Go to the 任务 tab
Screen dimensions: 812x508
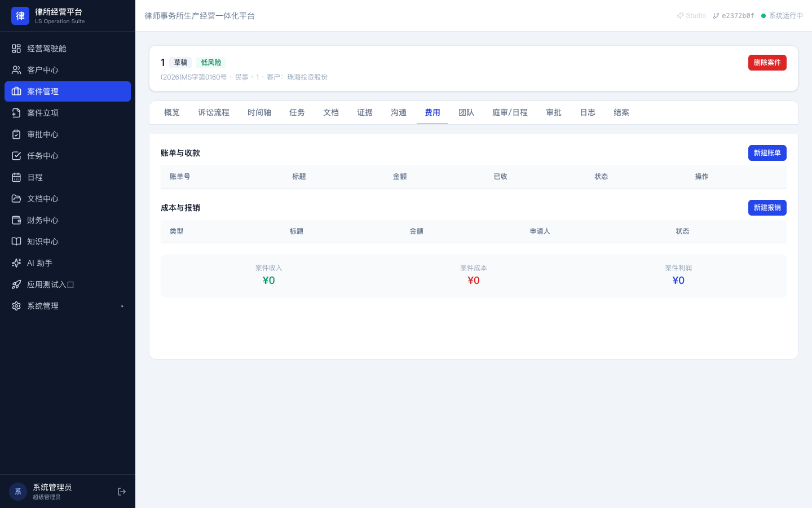click(297, 112)
